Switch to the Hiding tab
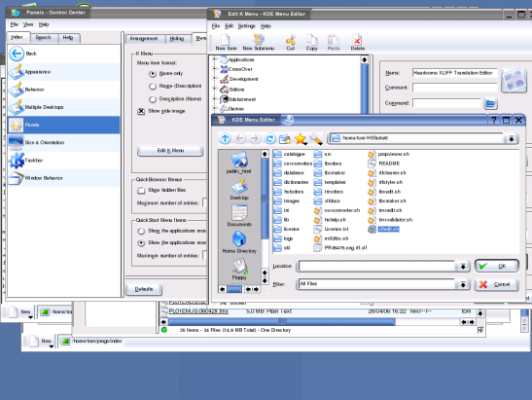Viewport: 532px width, 400px height. click(177, 39)
